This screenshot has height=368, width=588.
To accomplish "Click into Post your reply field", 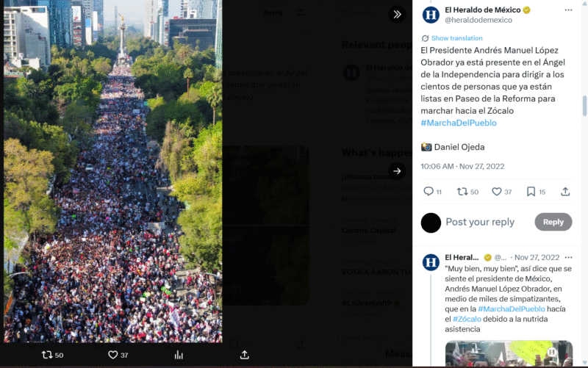I will click(x=480, y=222).
